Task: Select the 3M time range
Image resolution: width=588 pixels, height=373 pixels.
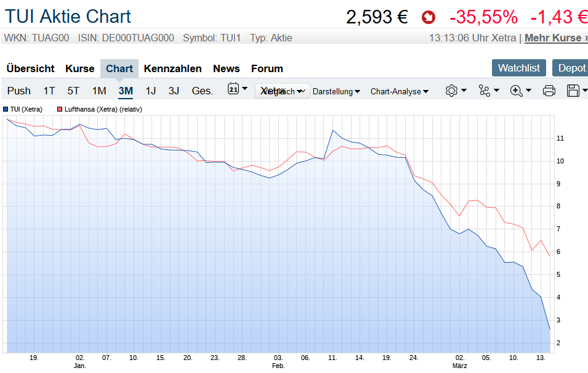Action: [x=126, y=91]
